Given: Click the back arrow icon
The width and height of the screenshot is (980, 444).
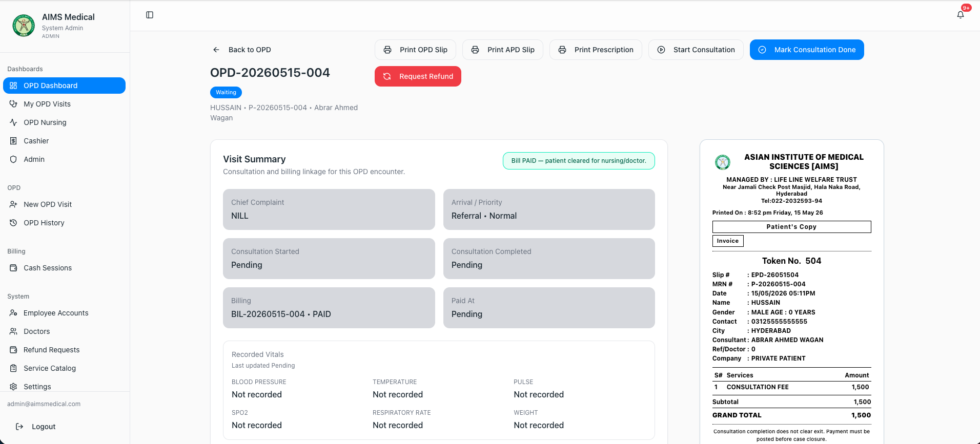Looking at the screenshot, I should pos(216,50).
